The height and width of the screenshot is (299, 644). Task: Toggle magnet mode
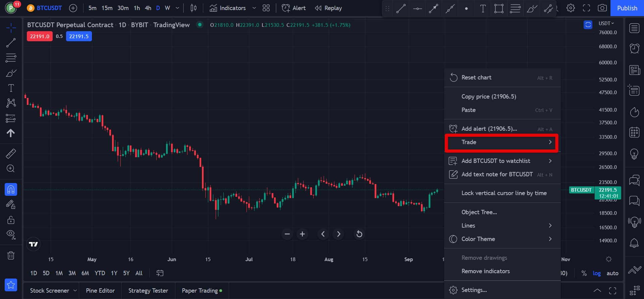[x=11, y=189]
